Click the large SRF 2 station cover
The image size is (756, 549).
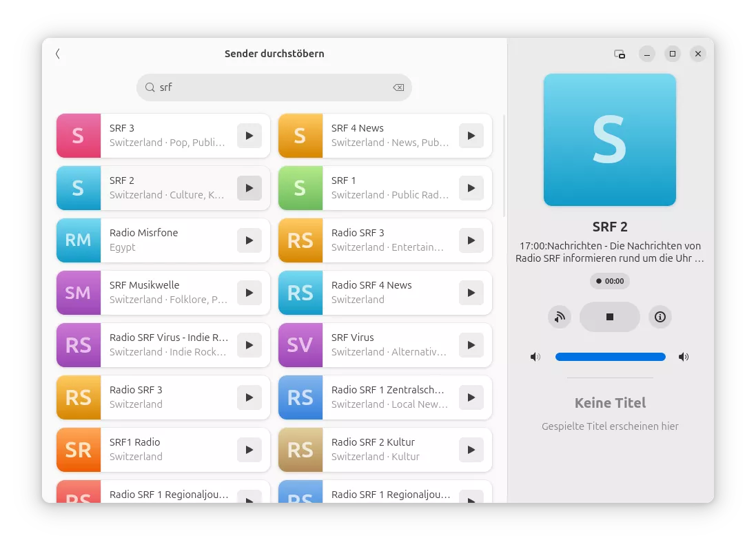pyautogui.click(x=609, y=140)
